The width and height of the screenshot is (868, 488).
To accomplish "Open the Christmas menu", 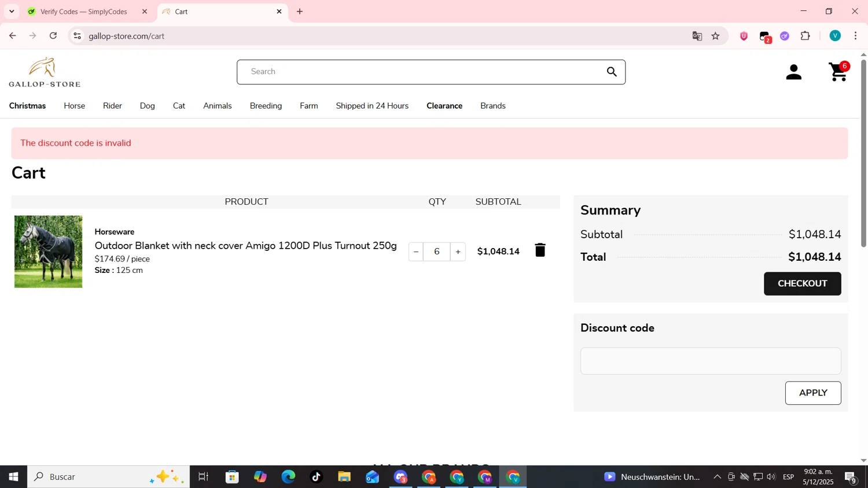I will click(27, 106).
